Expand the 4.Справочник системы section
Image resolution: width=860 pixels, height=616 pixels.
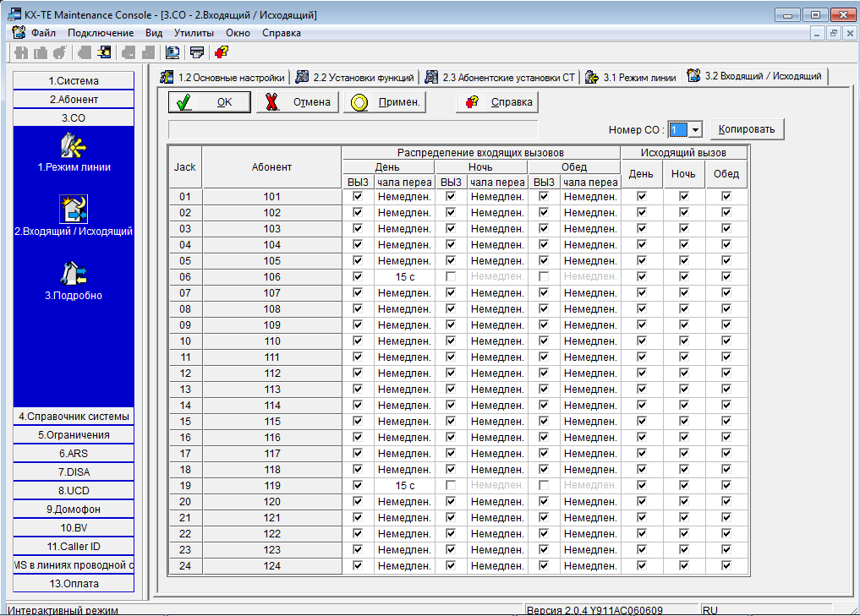[74, 416]
